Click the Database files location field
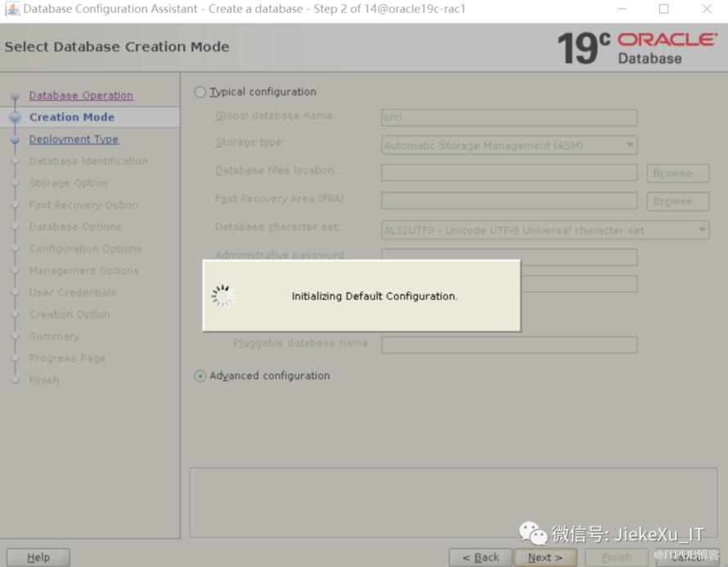The width and height of the screenshot is (728, 567). coord(509,173)
